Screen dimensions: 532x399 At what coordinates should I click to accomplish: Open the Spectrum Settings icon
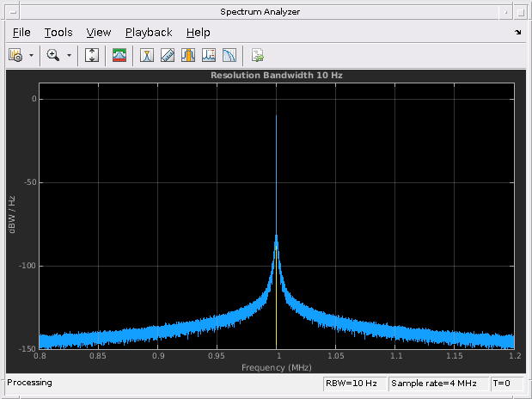[x=119, y=55]
